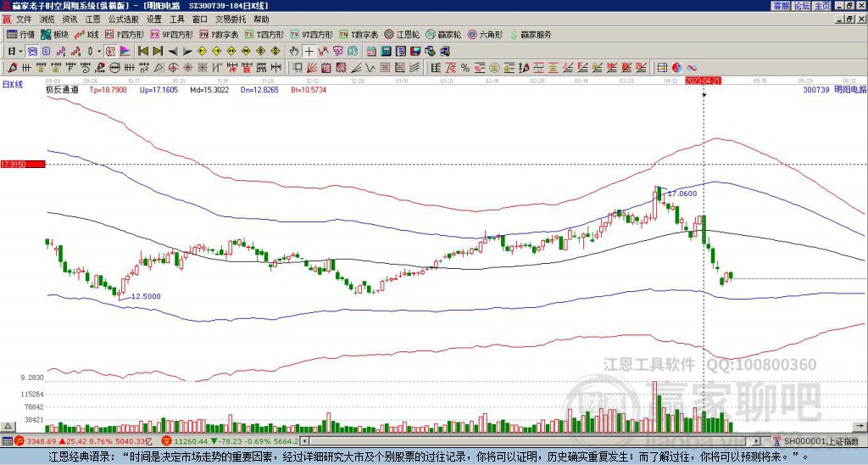Open the 9T四方形 tool
Image resolution: width=868 pixels, height=465 pixels.
(312, 34)
